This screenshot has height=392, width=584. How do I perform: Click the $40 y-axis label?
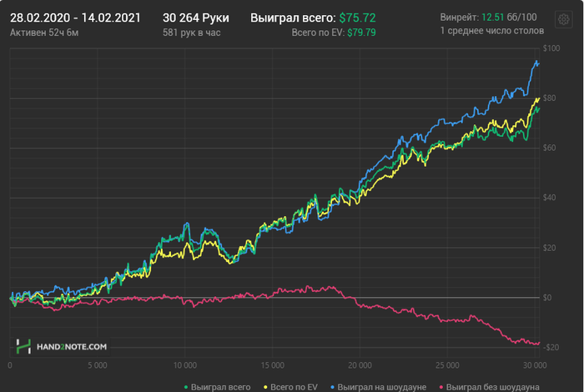(x=549, y=198)
